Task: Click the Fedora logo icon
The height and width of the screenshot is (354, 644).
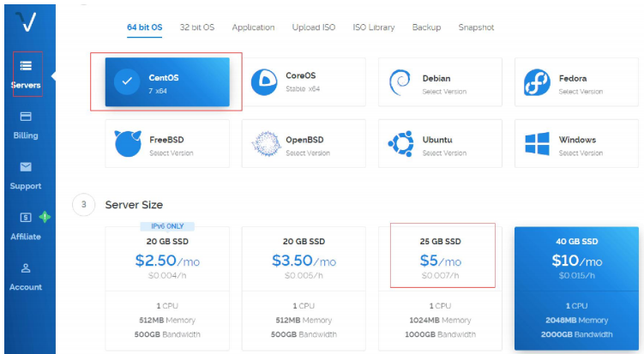Action: pyautogui.click(x=537, y=82)
